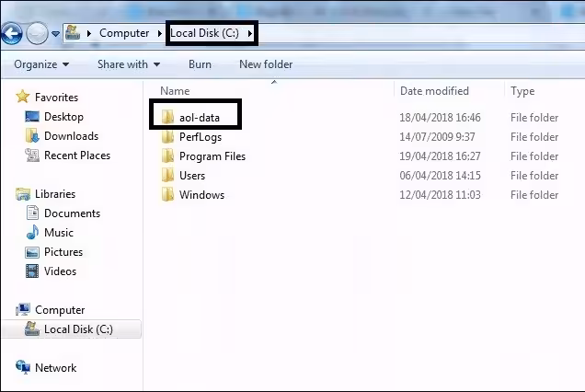Sort by Date modified column header

click(x=434, y=91)
